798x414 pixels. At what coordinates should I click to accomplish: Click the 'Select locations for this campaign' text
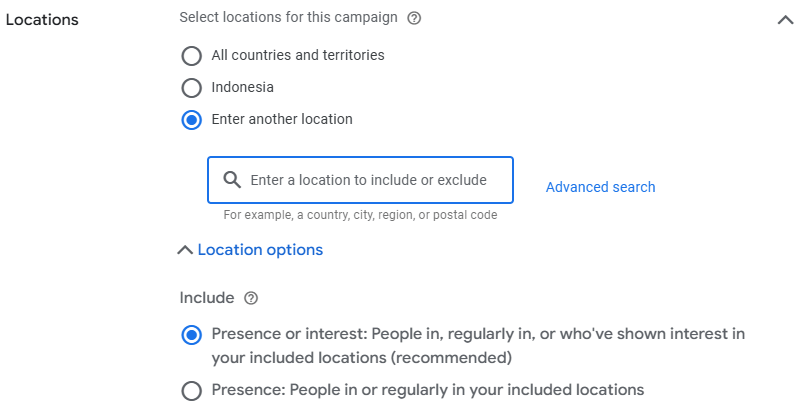288,18
